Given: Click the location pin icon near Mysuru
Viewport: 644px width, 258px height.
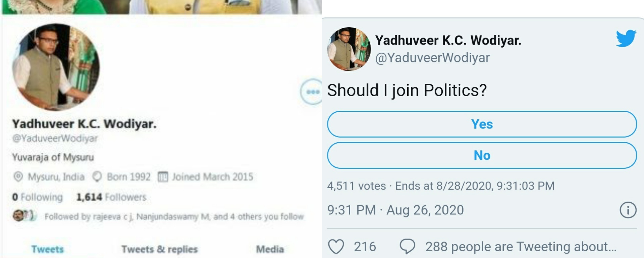Looking at the screenshot, I should 18,176.
